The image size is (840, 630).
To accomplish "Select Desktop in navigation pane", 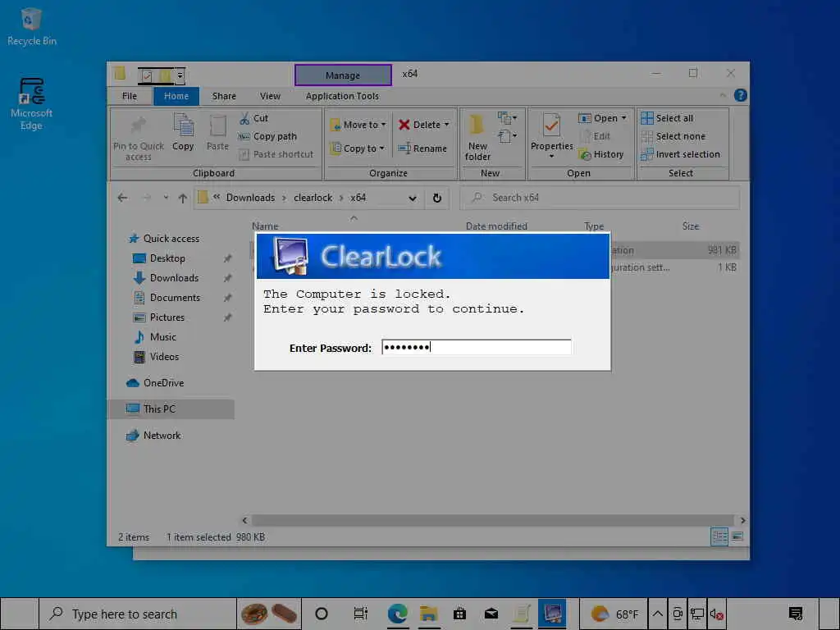I will (x=159, y=258).
